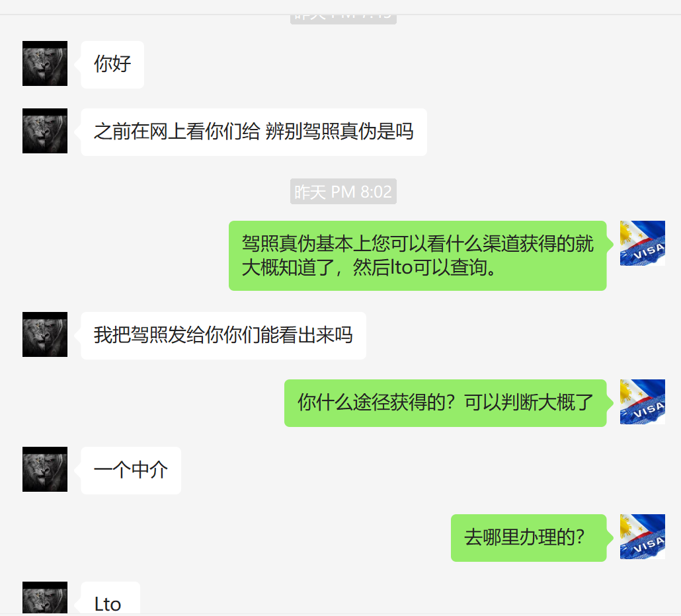
Task: Open lion avatar next to 你好 message
Action: 45,63
